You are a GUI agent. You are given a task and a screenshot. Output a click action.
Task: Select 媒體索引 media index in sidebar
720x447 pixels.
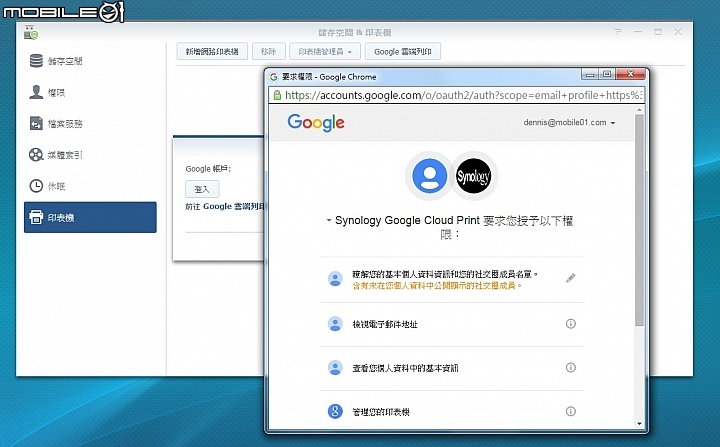90,155
